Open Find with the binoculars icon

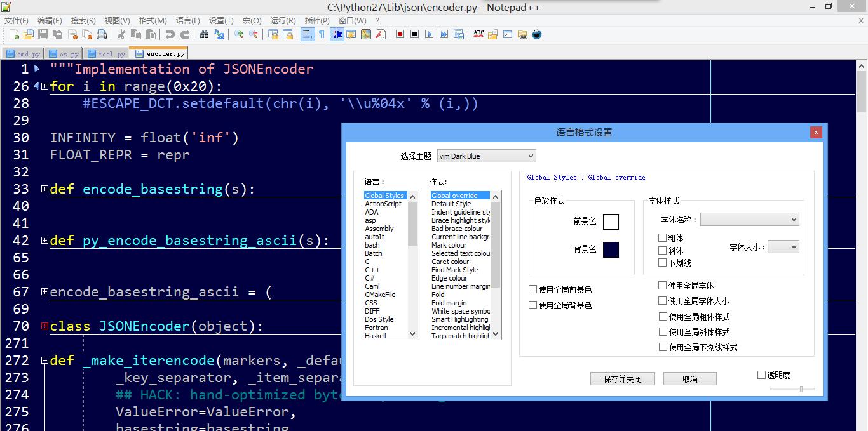(204, 34)
